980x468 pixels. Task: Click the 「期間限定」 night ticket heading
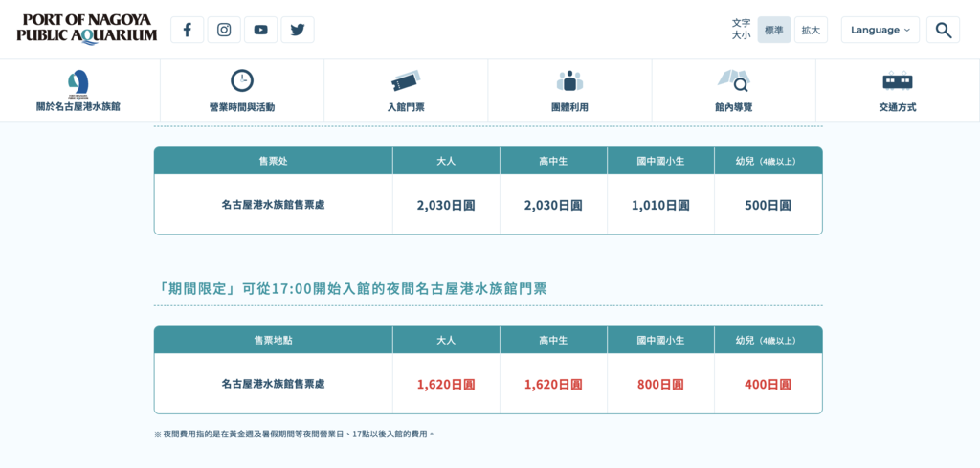[352, 288]
